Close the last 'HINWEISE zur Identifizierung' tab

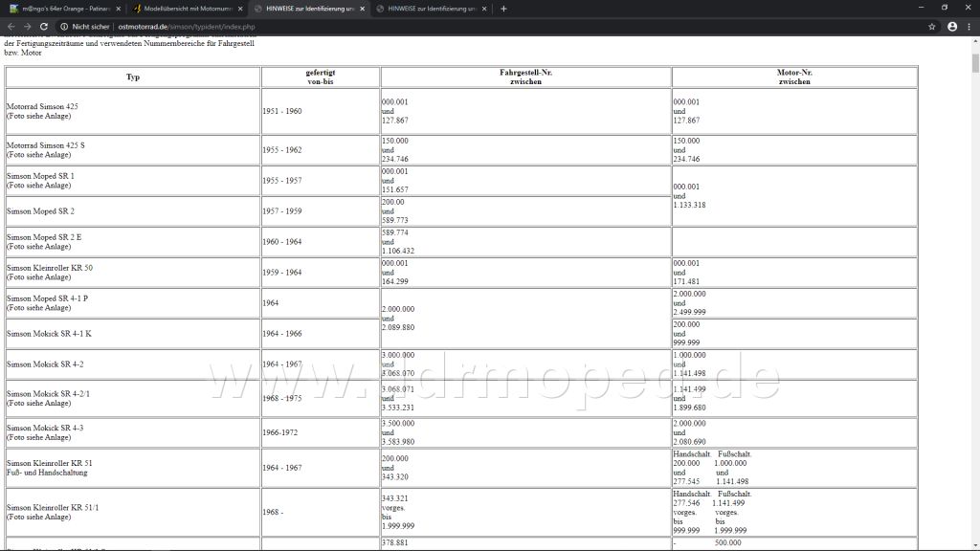[483, 9]
